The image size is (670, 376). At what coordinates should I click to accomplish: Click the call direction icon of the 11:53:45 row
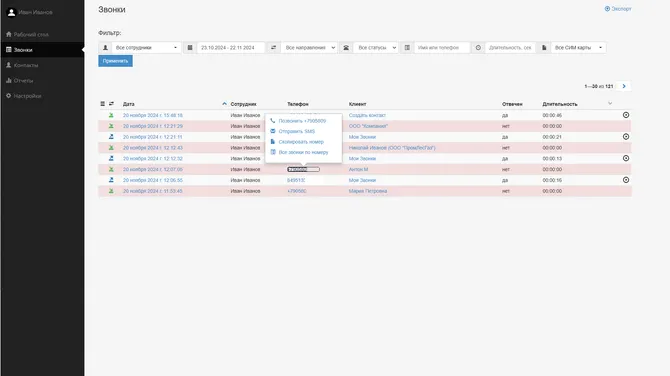point(111,191)
